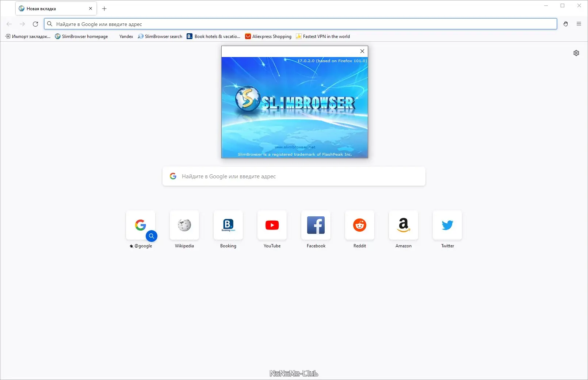588x380 pixels.
Task: Open SlimBrowser search bookmark
Action: pyautogui.click(x=160, y=37)
